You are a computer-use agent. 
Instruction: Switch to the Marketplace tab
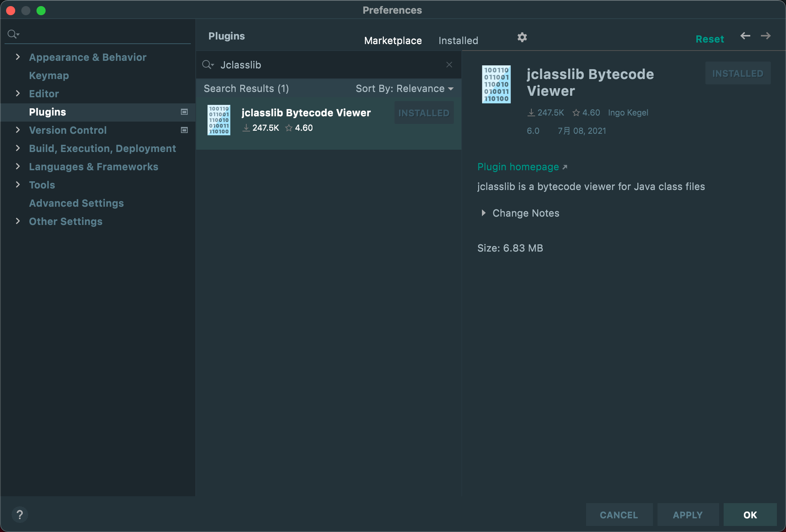click(393, 41)
